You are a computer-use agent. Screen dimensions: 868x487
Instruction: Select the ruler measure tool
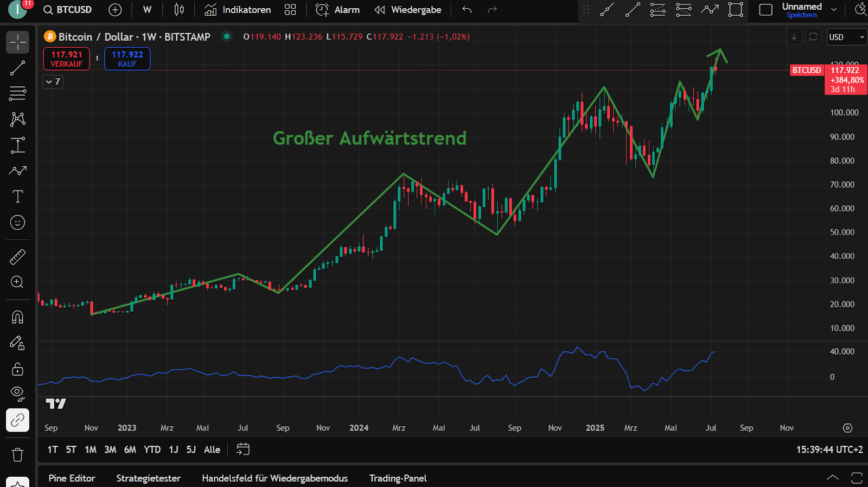click(17, 257)
